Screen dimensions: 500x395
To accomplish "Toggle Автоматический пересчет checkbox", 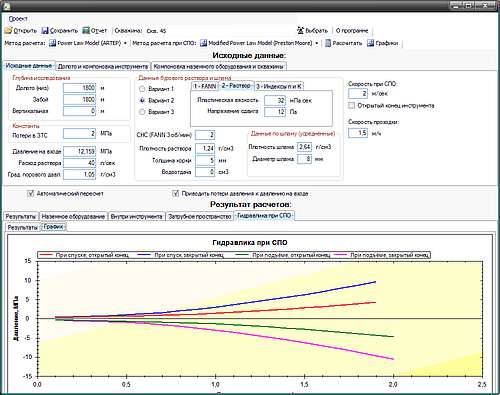I will 31,193.
